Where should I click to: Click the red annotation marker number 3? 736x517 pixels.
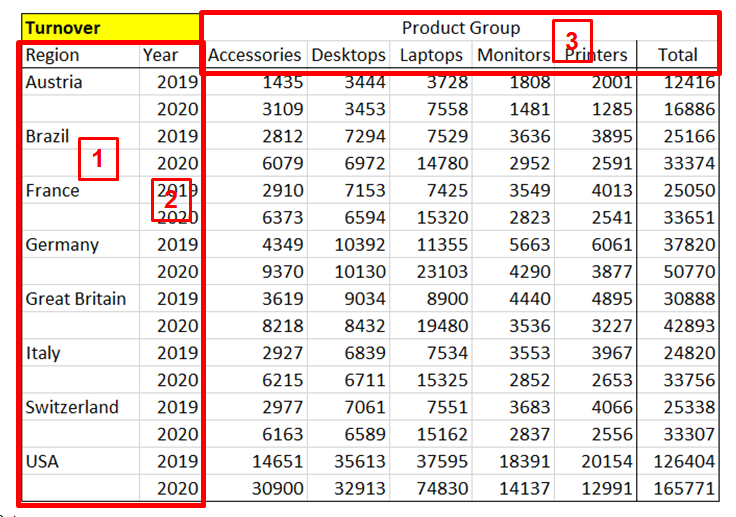click(571, 41)
